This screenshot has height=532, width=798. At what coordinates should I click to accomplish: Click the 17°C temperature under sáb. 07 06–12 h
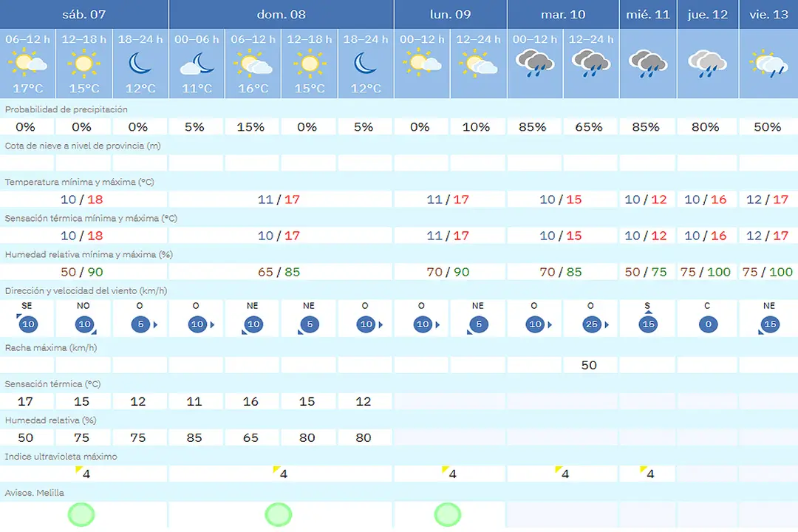(27, 89)
